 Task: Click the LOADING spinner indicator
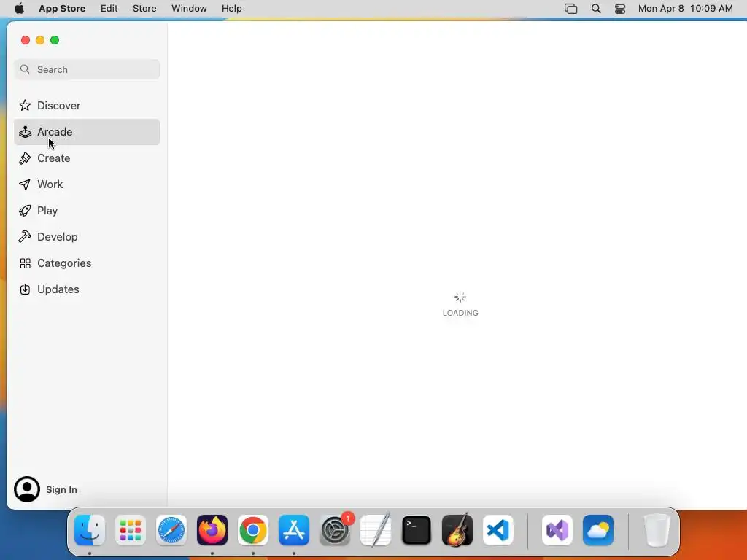(460, 297)
